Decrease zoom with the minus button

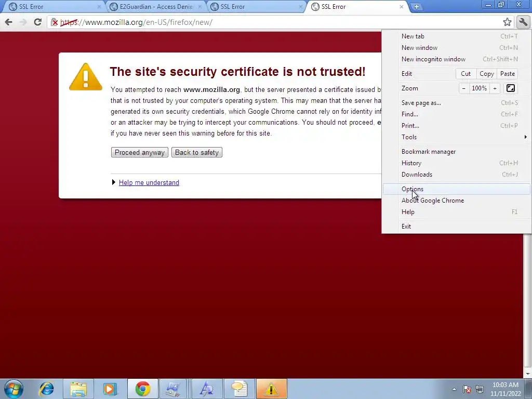[463, 88]
